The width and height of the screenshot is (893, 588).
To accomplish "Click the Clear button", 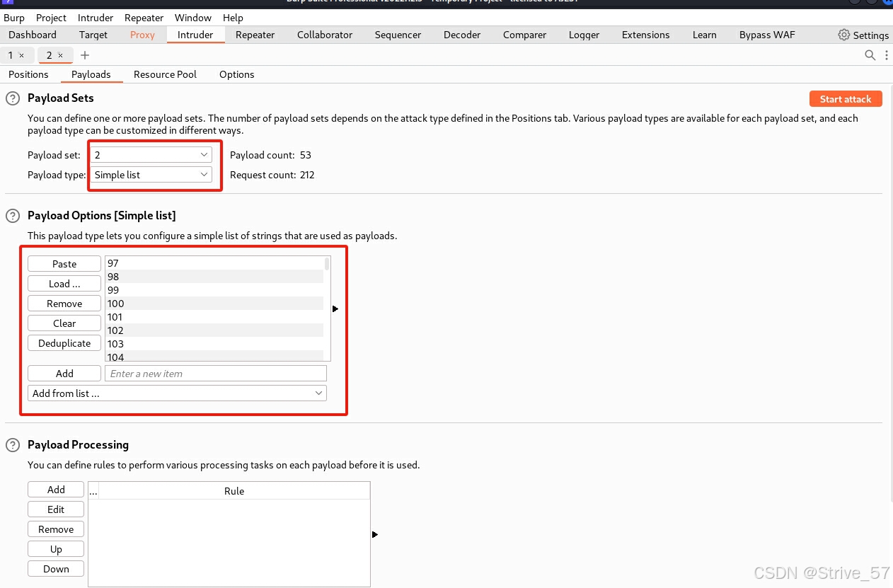I will pyautogui.click(x=64, y=323).
